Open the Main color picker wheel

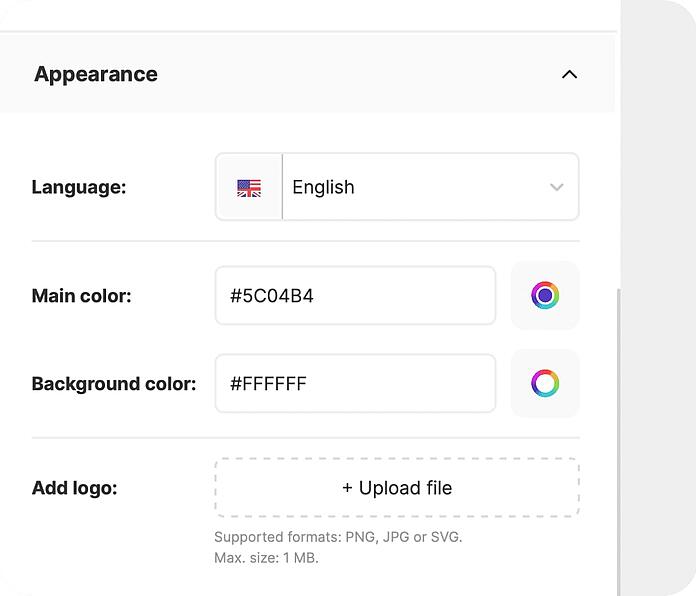coord(545,296)
